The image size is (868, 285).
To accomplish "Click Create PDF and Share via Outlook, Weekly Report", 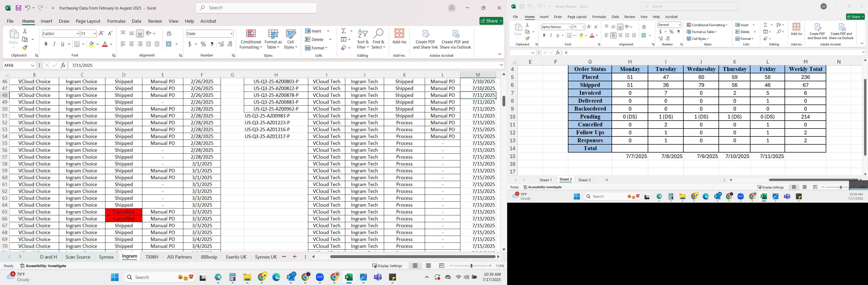I will [x=841, y=31].
